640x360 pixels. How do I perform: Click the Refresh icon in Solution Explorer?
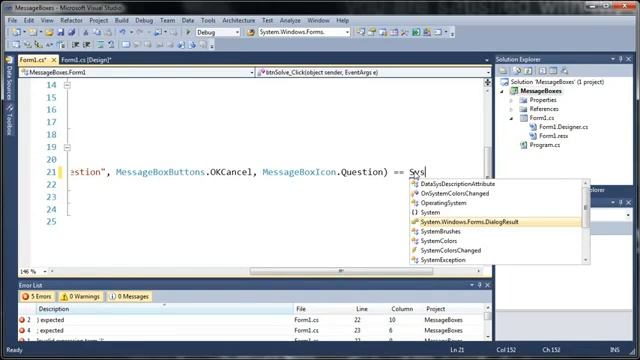click(528, 71)
